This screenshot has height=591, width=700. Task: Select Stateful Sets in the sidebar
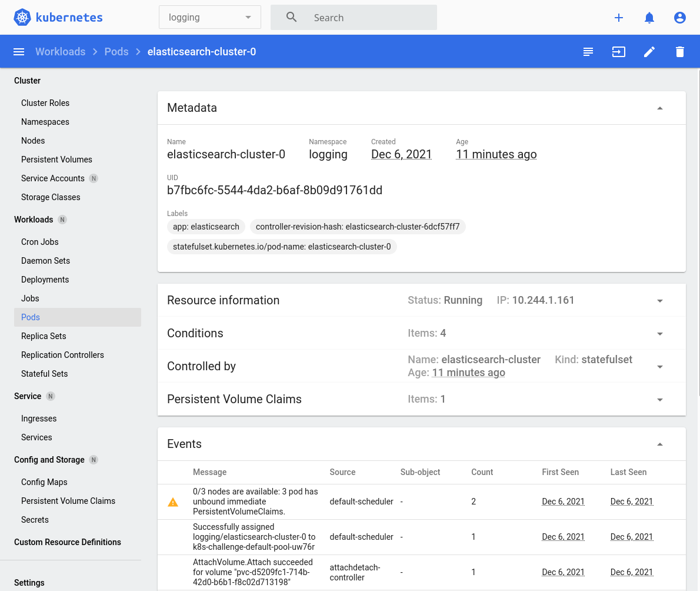[44, 373]
